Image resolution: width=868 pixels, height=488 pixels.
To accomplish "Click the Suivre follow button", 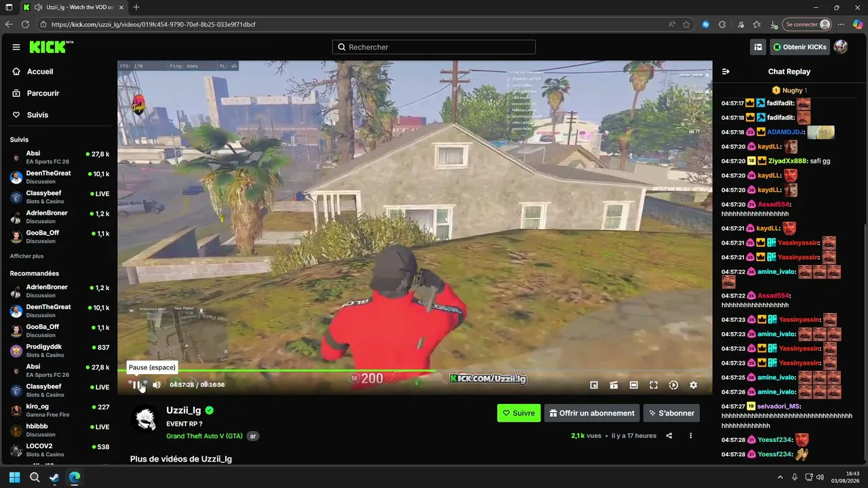I will pyautogui.click(x=519, y=413).
